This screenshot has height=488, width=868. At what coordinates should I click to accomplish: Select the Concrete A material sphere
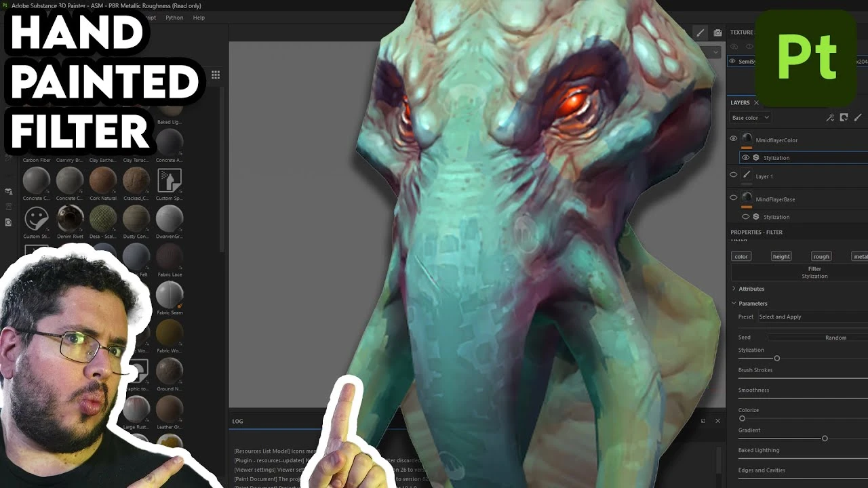point(169,142)
